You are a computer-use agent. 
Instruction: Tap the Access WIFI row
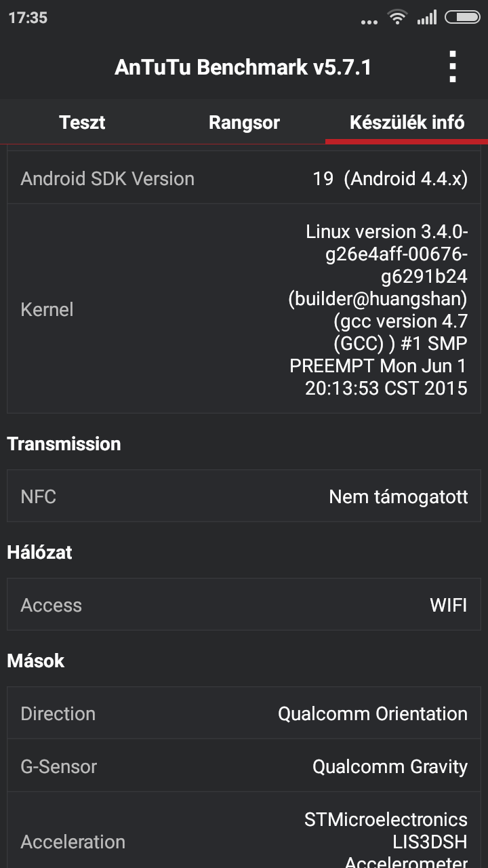pos(244,605)
